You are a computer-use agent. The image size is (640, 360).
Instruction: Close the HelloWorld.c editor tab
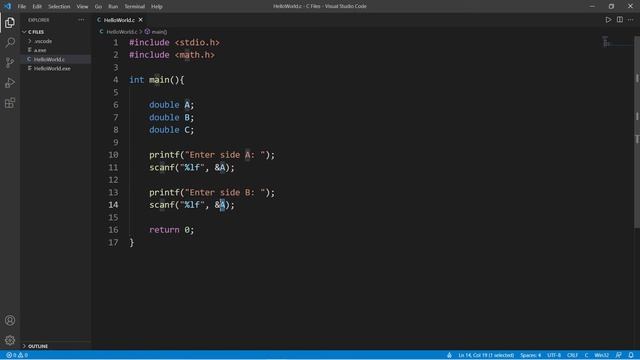(140, 20)
